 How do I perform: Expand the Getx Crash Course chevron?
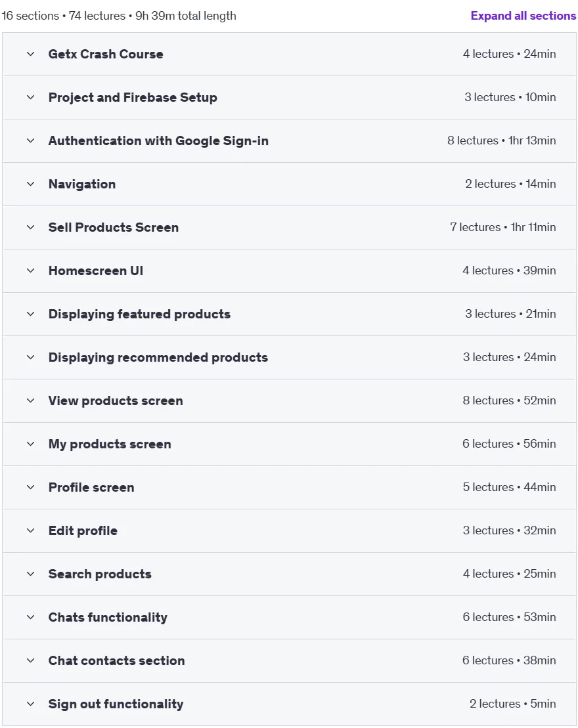tap(31, 54)
